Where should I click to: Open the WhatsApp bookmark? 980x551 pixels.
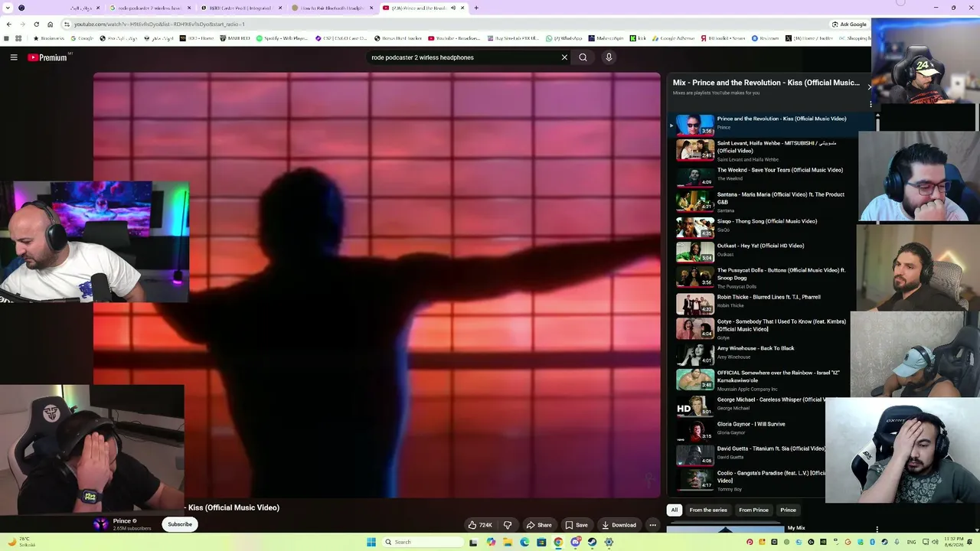(x=564, y=38)
